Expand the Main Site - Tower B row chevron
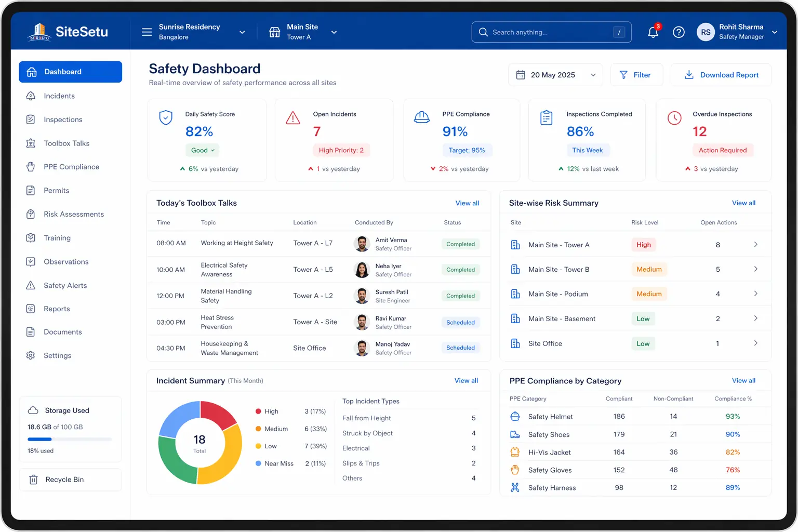Screen dimensions: 798x532 [755, 269]
